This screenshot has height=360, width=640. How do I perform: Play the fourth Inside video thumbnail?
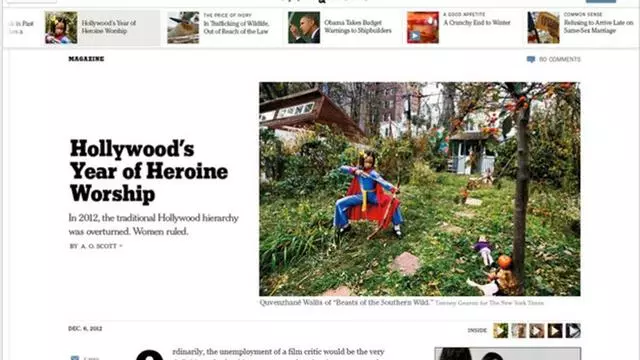pyautogui.click(x=555, y=331)
